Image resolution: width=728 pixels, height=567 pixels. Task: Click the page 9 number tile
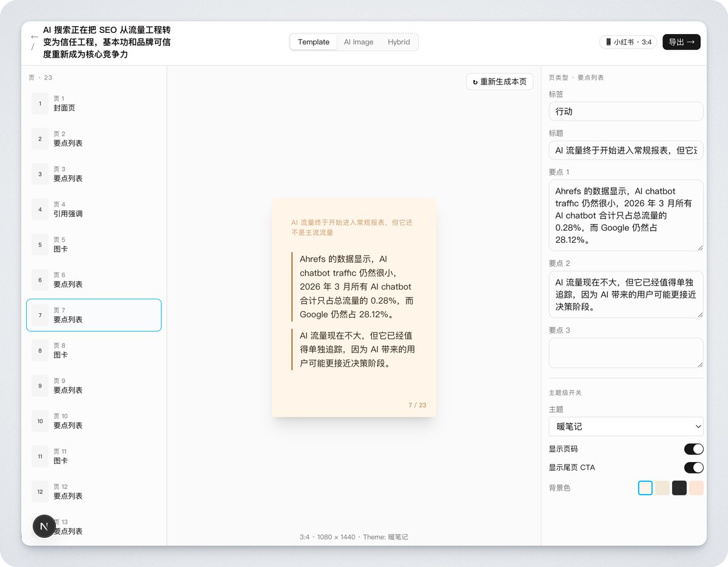40,386
